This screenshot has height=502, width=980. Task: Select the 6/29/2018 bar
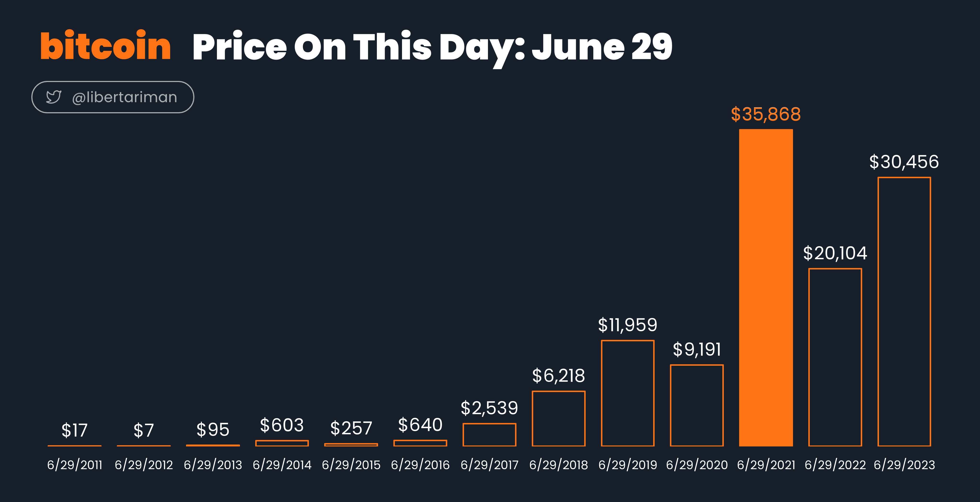(559, 419)
